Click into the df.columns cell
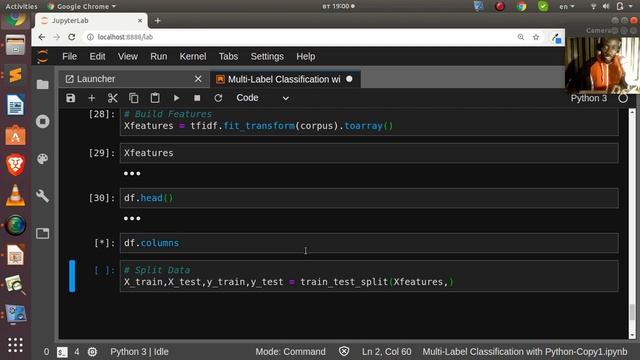640x360 pixels. (369, 243)
